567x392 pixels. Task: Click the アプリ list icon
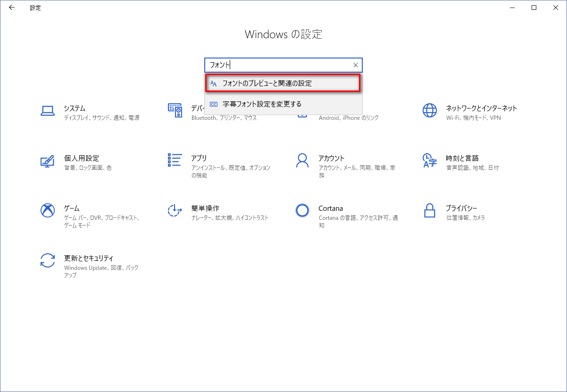pos(175,160)
